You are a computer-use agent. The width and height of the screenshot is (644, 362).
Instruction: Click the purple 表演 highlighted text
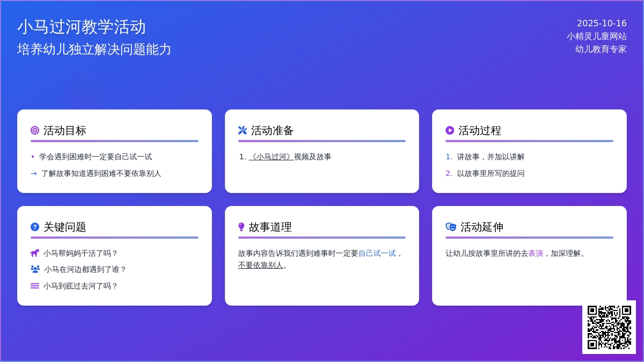(536, 253)
